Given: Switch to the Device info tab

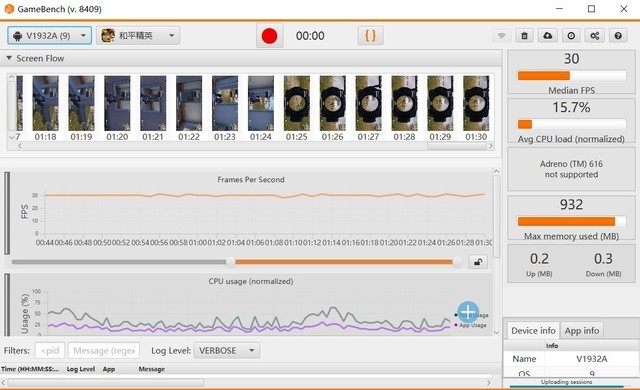Looking at the screenshot, I should (x=533, y=330).
